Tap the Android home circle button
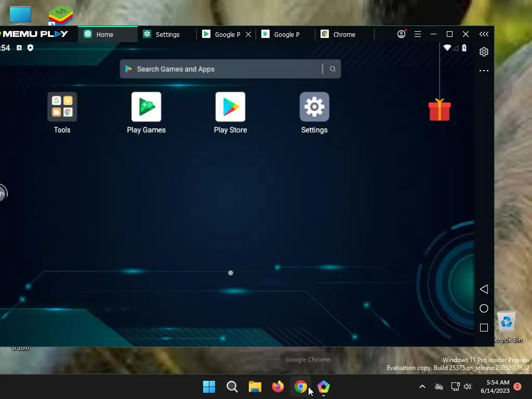The image size is (532, 399). (x=484, y=309)
